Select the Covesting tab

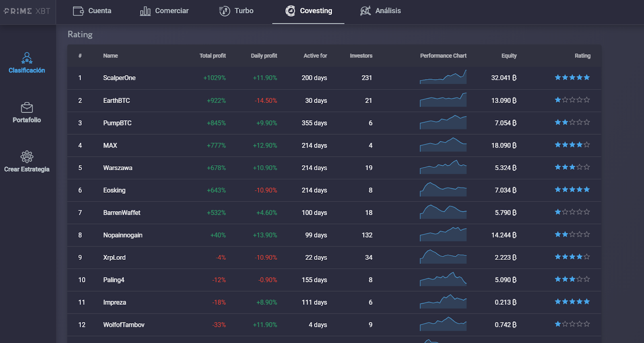tap(308, 11)
